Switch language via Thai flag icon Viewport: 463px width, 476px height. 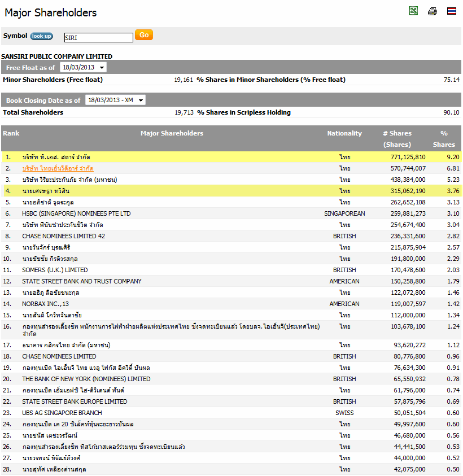452,11
